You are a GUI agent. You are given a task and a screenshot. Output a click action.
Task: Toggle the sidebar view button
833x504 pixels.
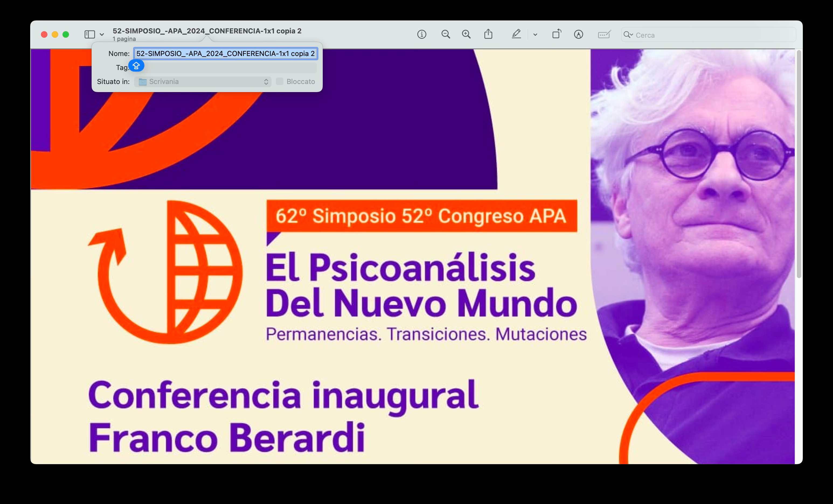tap(90, 34)
